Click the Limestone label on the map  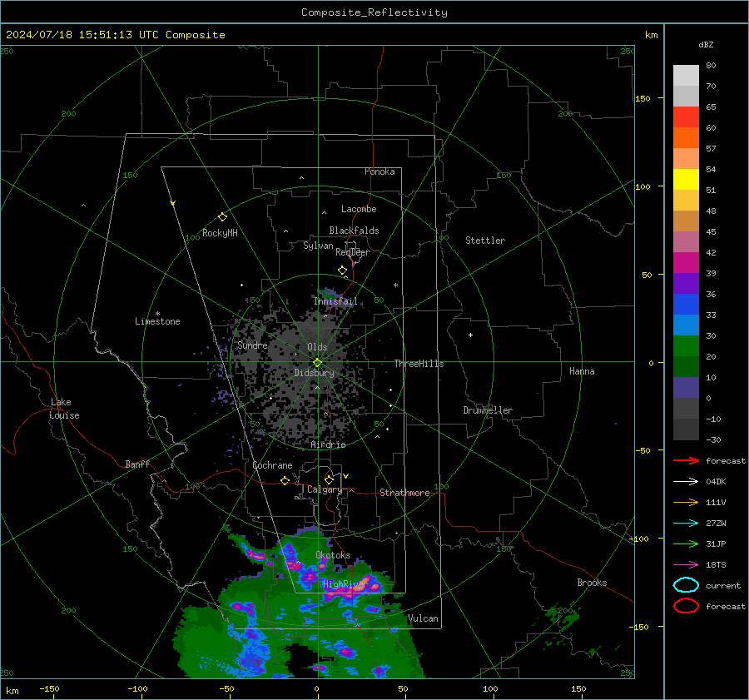(x=157, y=321)
